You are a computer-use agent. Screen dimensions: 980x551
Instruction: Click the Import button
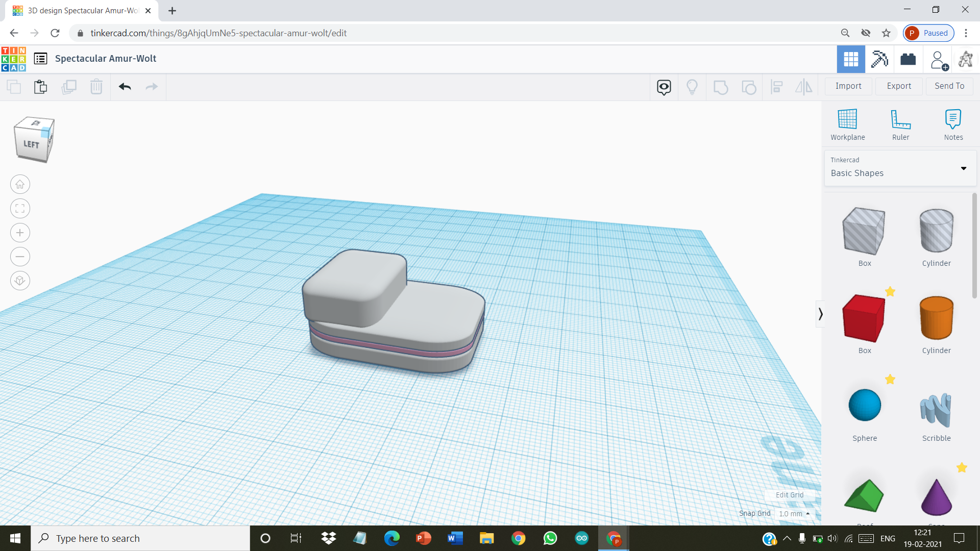point(848,86)
